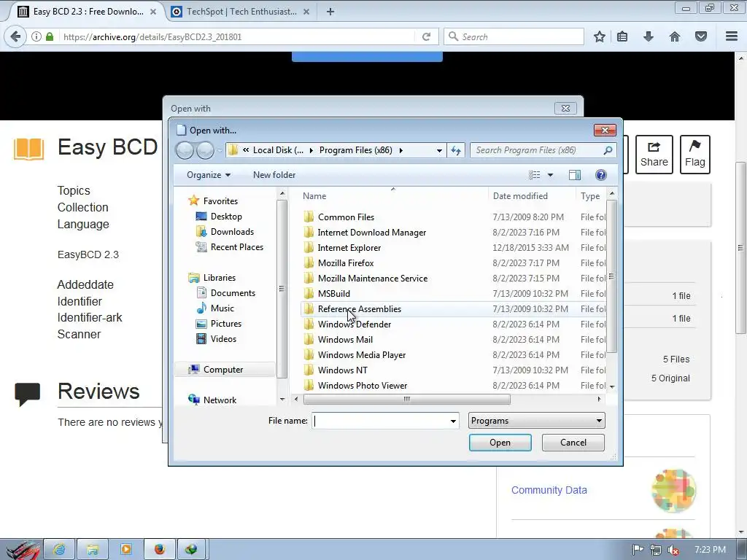Select Desktop in the navigation pane
This screenshot has height=560, width=747.
[x=226, y=216]
